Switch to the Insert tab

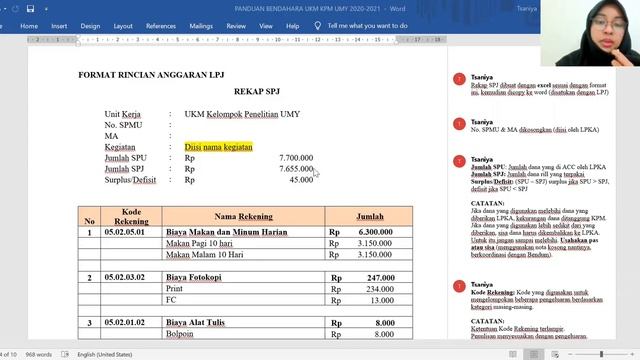click(59, 26)
